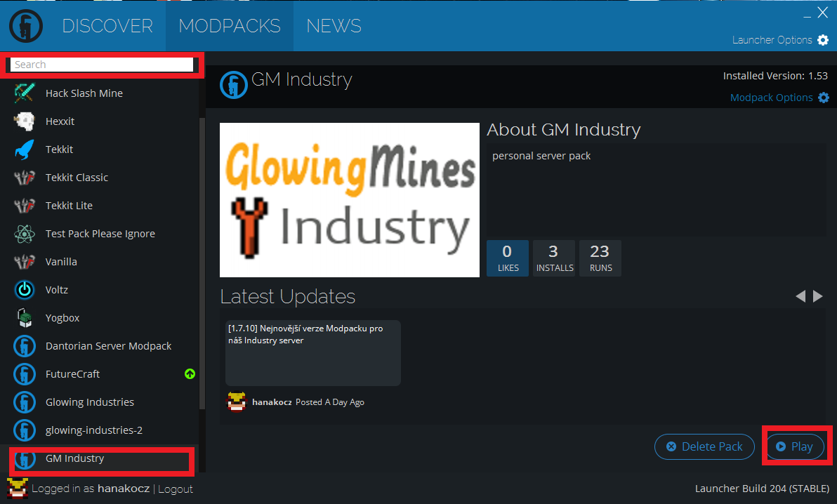Select the Hack Slash Mine pack icon
Screen dimensions: 837x504
24,93
